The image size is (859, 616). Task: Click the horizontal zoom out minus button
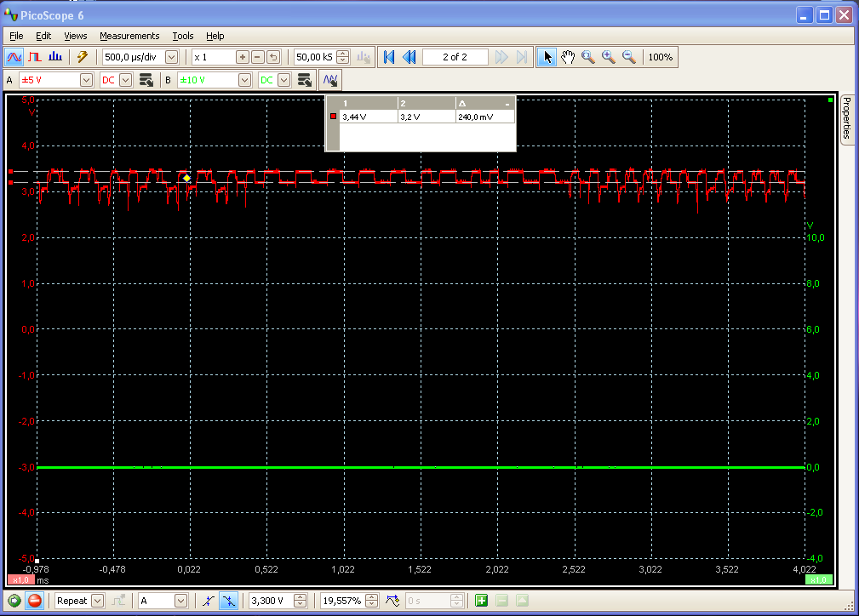258,57
